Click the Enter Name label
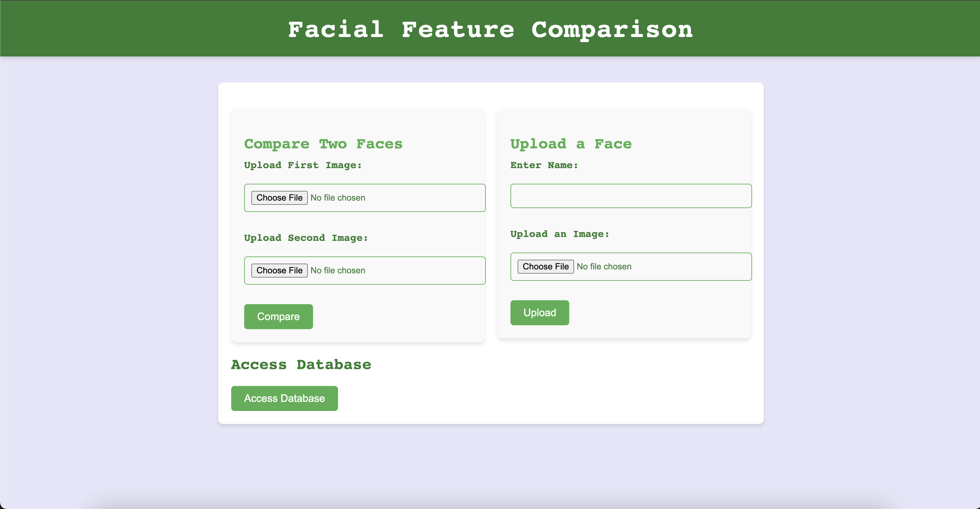The width and height of the screenshot is (980, 509). coord(544,165)
